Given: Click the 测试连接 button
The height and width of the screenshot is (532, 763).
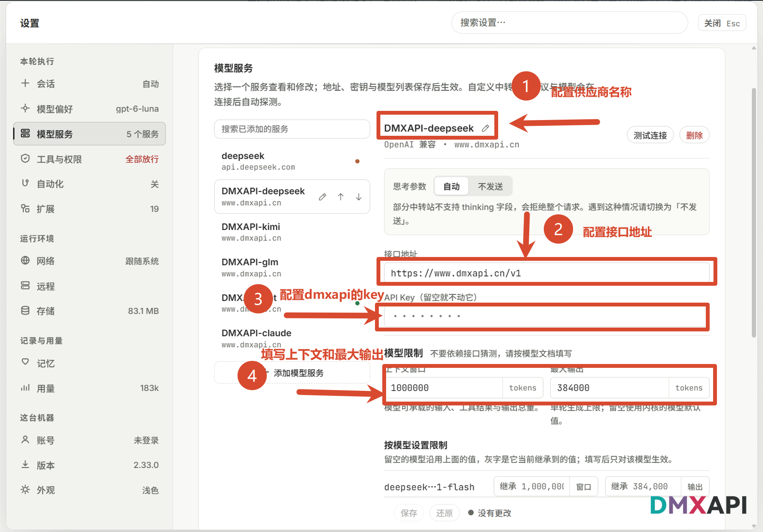Looking at the screenshot, I should click(650, 135).
